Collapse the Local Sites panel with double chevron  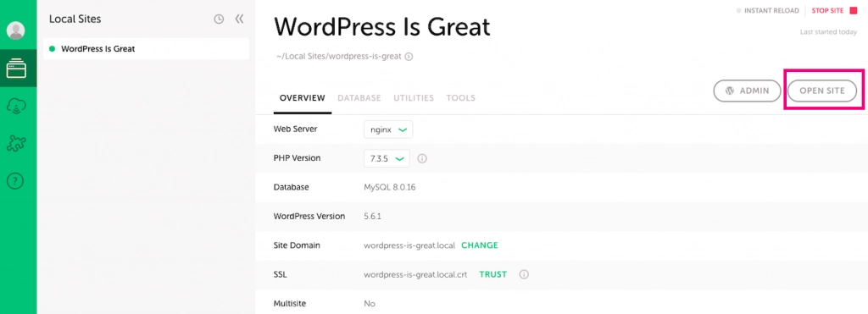[x=239, y=19]
